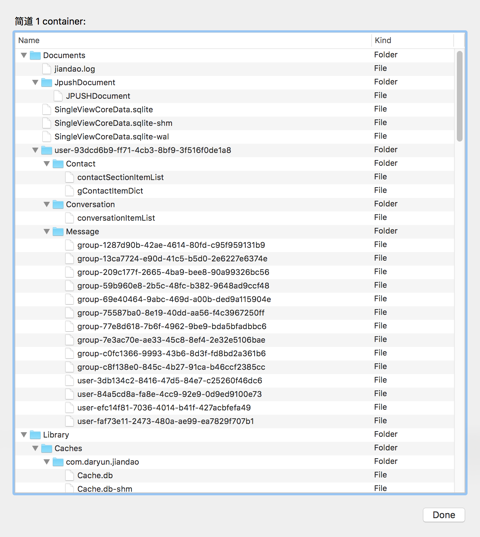Click the Conversation folder icon
This screenshot has height=537, width=480.
[58, 204]
